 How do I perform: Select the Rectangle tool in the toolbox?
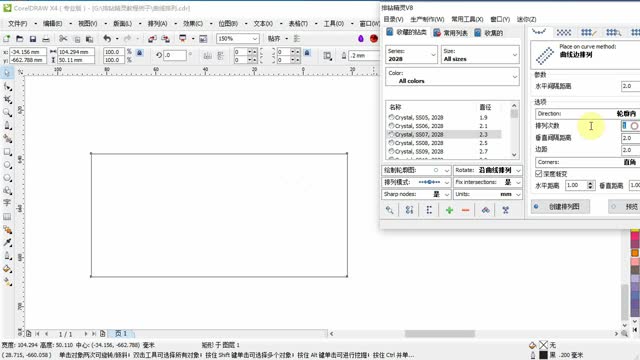(x=7, y=152)
